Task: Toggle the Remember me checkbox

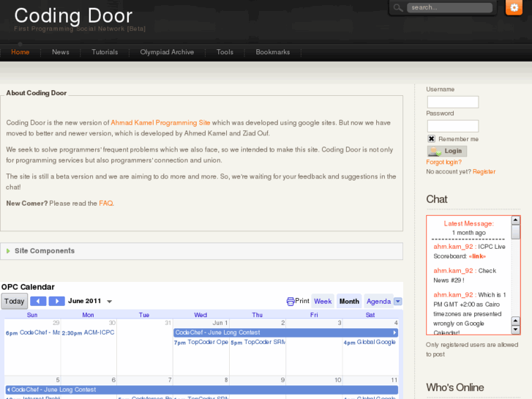Action: point(431,138)
